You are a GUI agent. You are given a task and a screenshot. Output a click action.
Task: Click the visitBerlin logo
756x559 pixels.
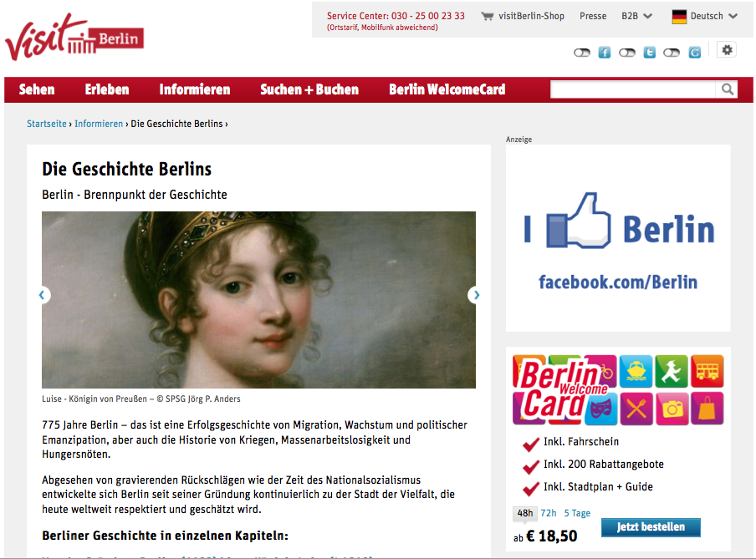74,37
